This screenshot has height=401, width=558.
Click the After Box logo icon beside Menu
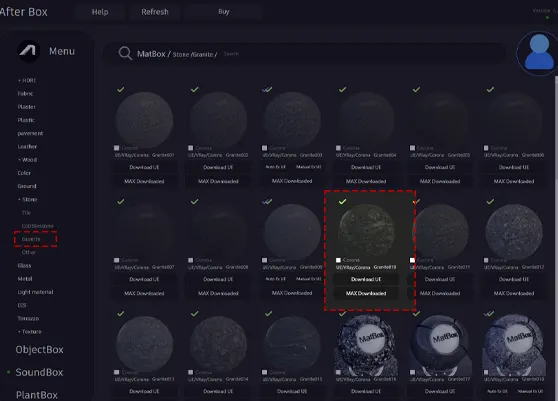tap(28, 51)
